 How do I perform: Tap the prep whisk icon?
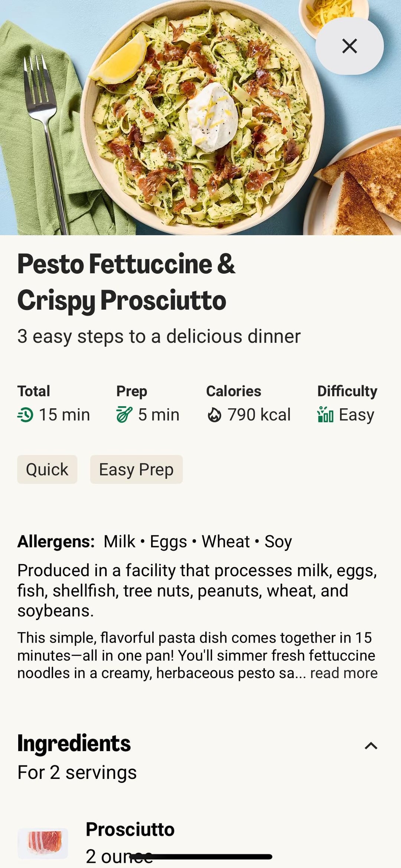[124, 415]
